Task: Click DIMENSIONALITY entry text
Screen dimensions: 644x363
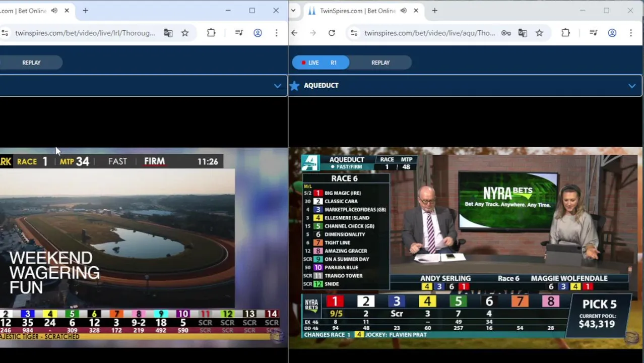Action: pos(345,234)
